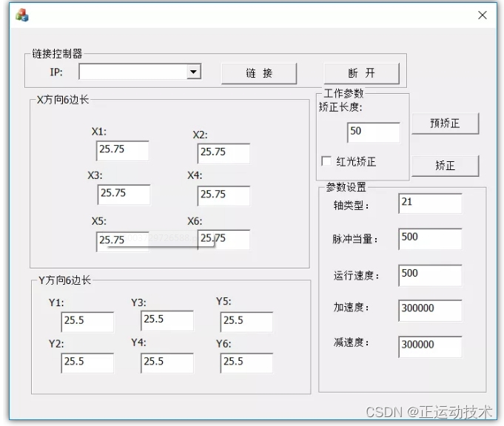This screenshot has height=426, width=504.
Task: Edit the 脉冲当量 pulse equivalent field
Action: (x=430, y=239)
